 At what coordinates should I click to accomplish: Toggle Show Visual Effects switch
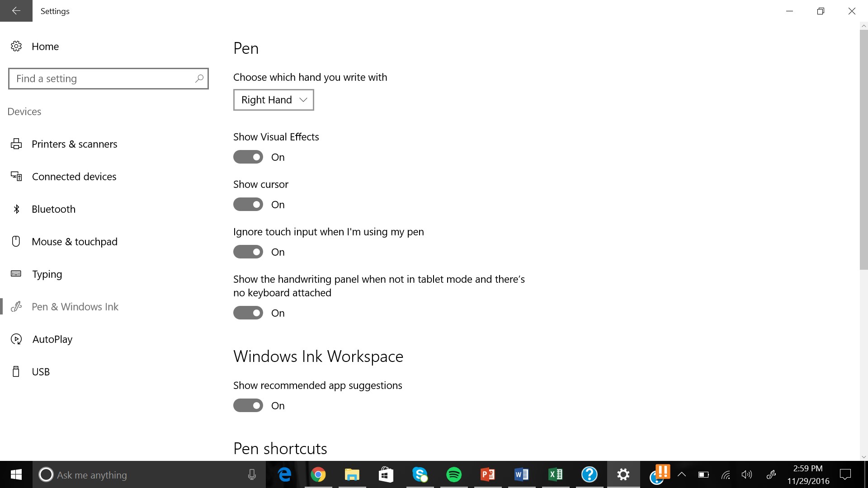248,157
